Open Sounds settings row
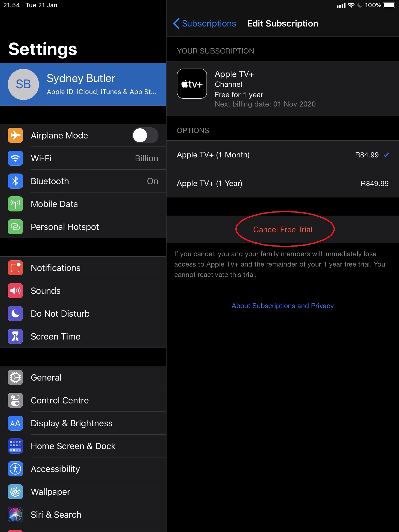The width and height of the screenshot is (399, 532). 83,291
